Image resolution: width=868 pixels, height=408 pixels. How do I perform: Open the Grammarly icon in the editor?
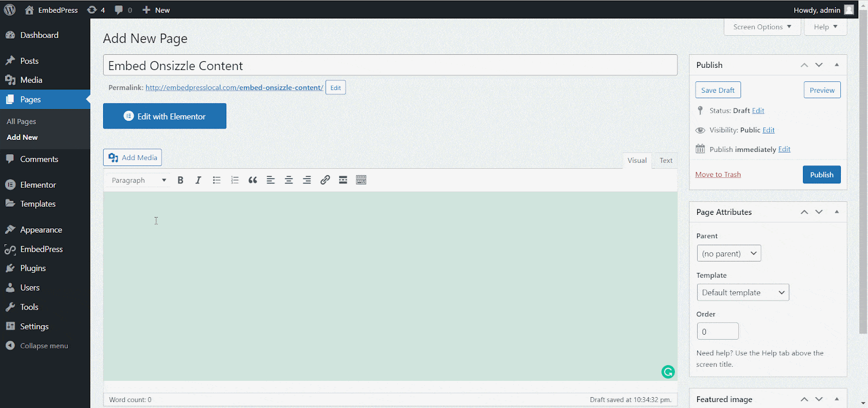(668, 372)
